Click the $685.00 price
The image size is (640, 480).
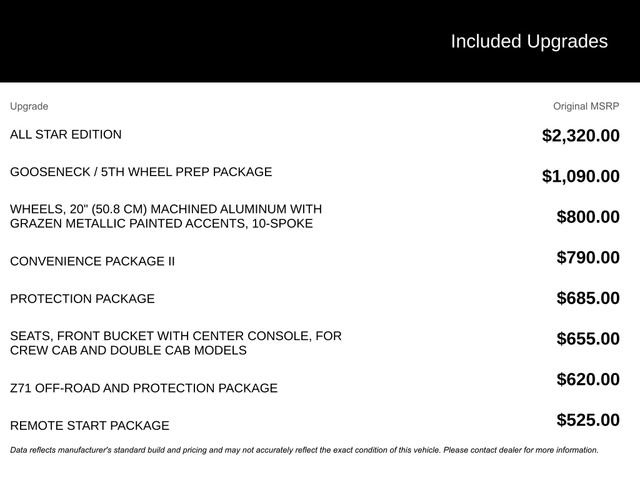588,298
